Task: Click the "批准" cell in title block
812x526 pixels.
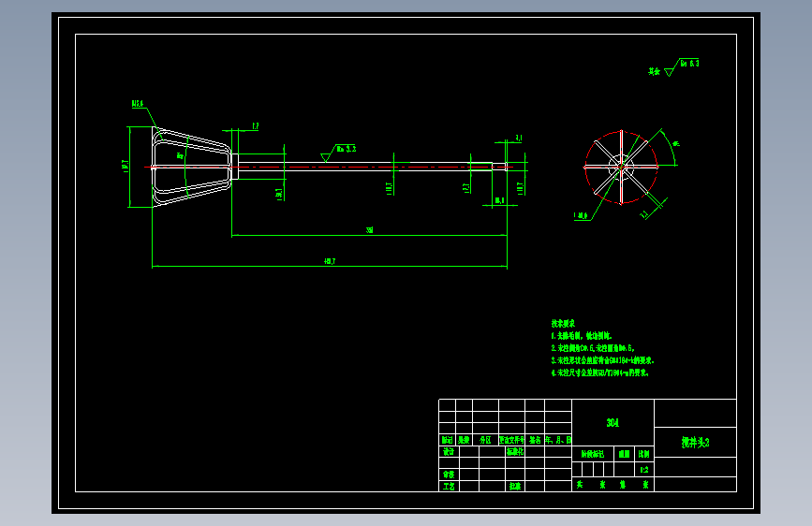Action: (515, 487)
